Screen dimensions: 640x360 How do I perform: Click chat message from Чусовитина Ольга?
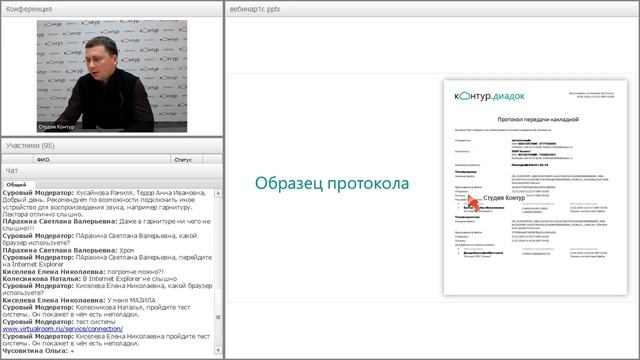pyautogui.click(x=38, y=351)
